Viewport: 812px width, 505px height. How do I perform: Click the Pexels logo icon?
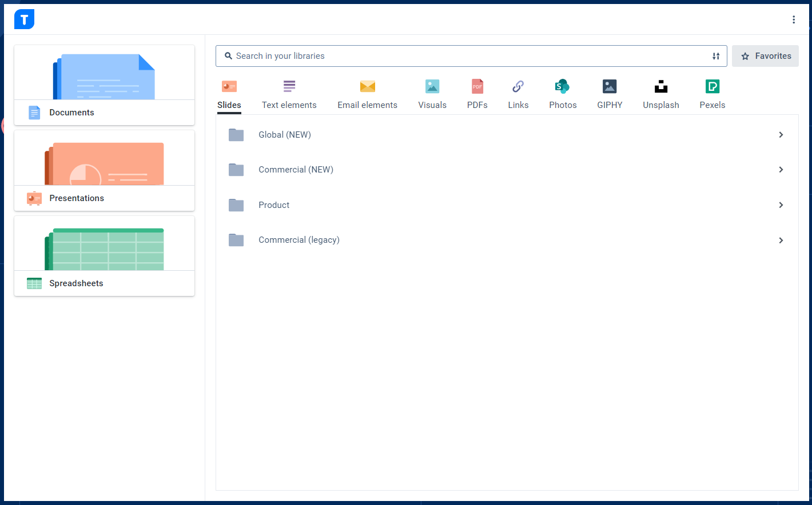click(713, 86)
